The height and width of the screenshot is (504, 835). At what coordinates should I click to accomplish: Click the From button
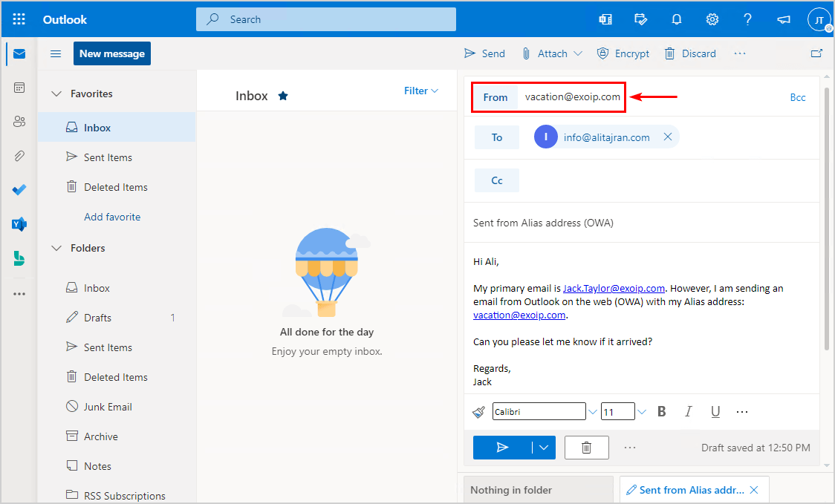496,97
